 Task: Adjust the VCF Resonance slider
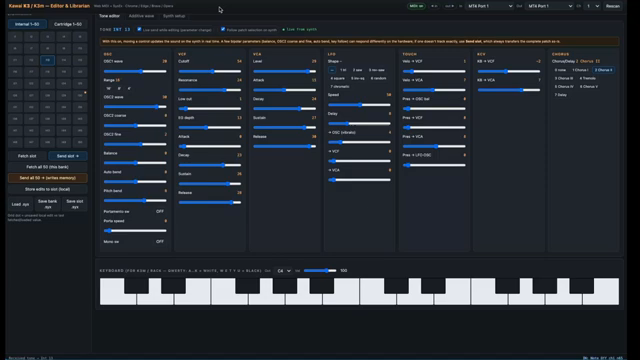click(x=210, y=90)
